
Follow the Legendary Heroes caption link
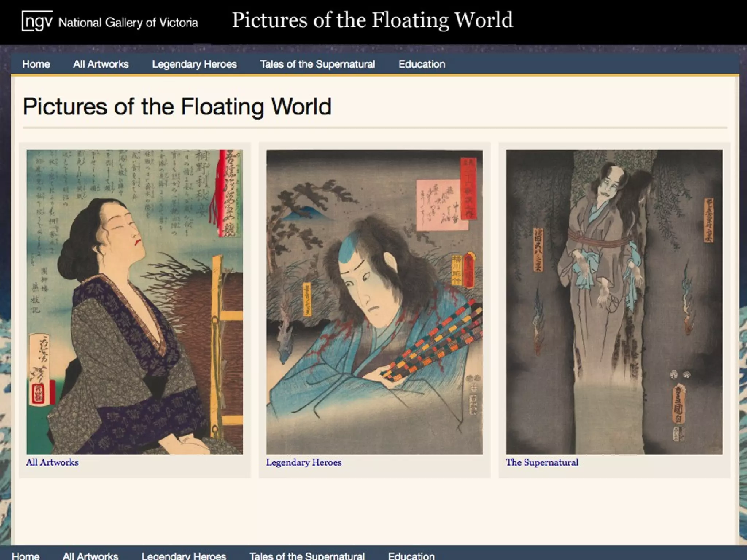[303, 462]
